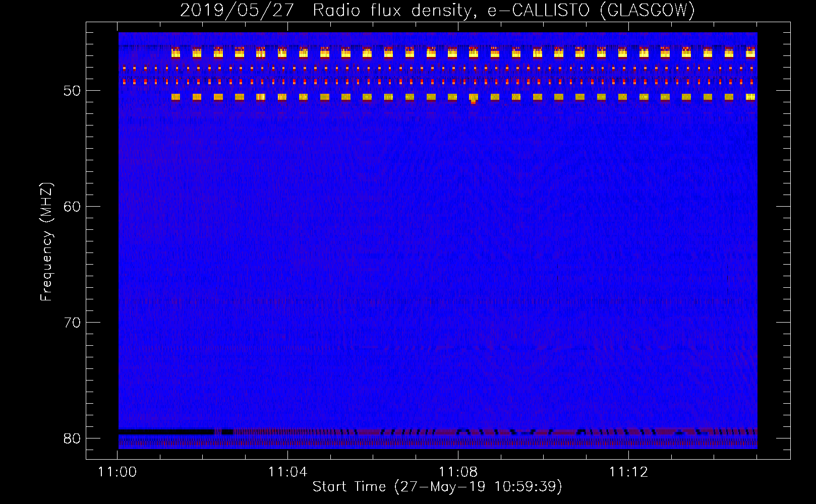Click the 11:08 time tick label

coord(458,472)
